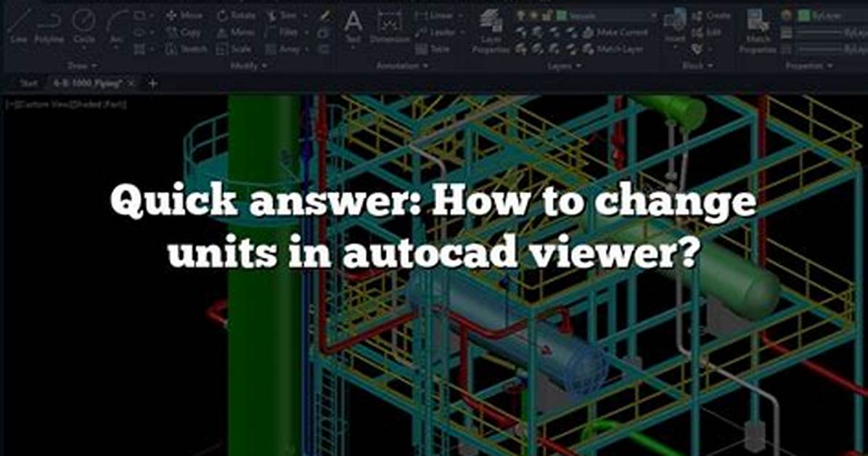Toggle the layer lock padlock
Viewport: 868px width, 456px height.
pos(546,16)
